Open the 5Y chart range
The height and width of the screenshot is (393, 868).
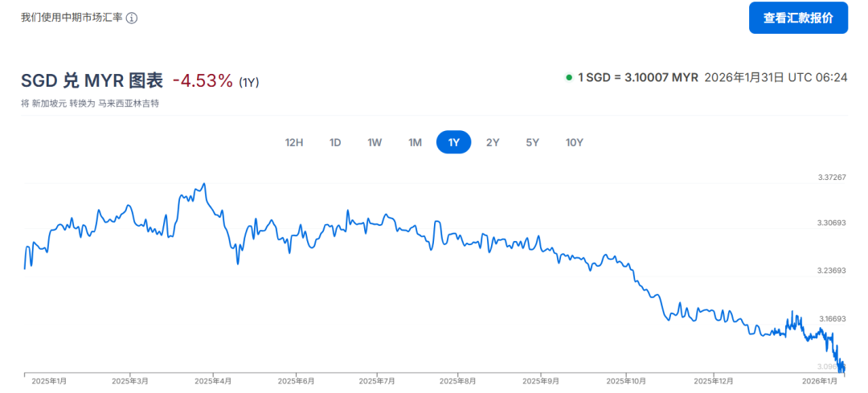532,142
